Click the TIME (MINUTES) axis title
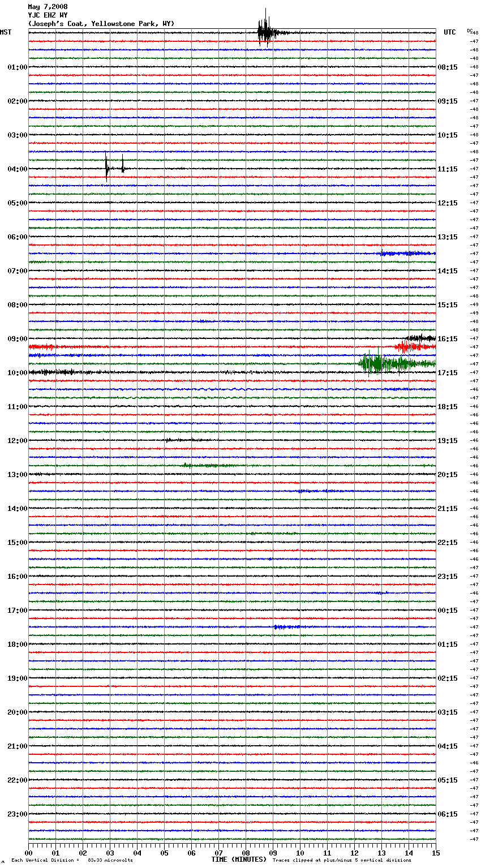The height and width of the screenshot is (868, 481). (x=239, y=860)
